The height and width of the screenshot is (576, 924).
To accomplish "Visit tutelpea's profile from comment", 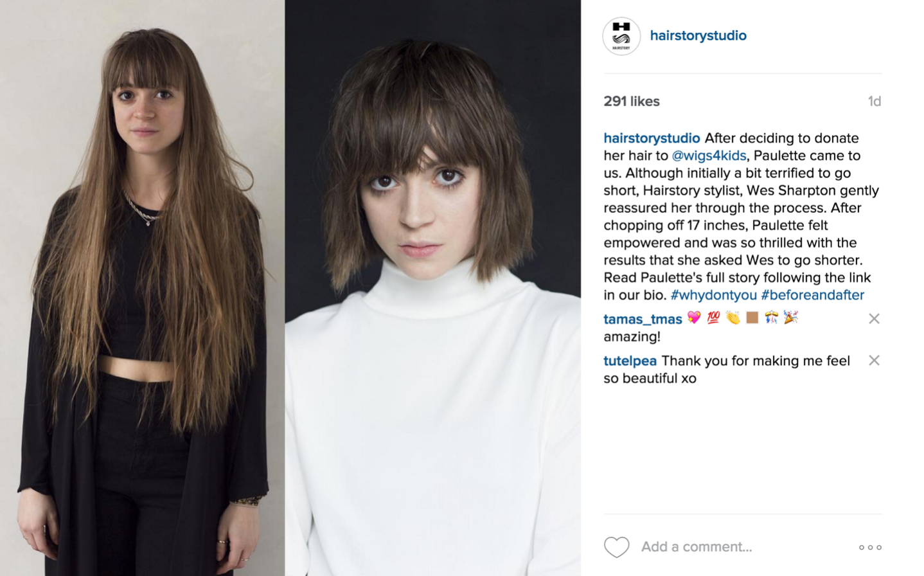I will [630, 361].
